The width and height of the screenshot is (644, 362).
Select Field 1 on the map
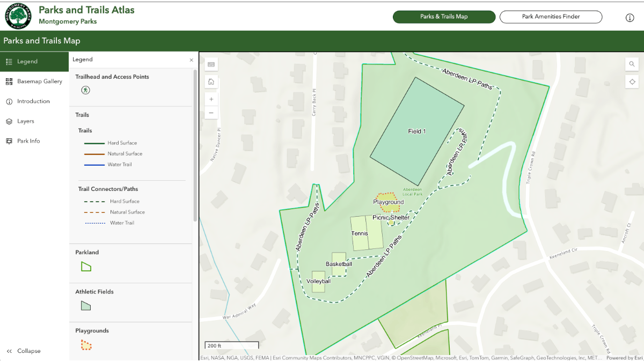click(x=418, y=131)
